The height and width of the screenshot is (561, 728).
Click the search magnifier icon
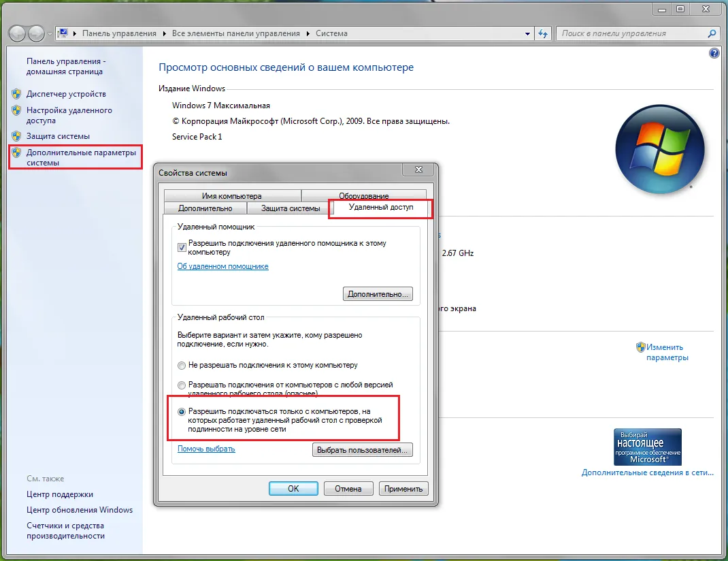pyautogui.click(x=712, y=33)
